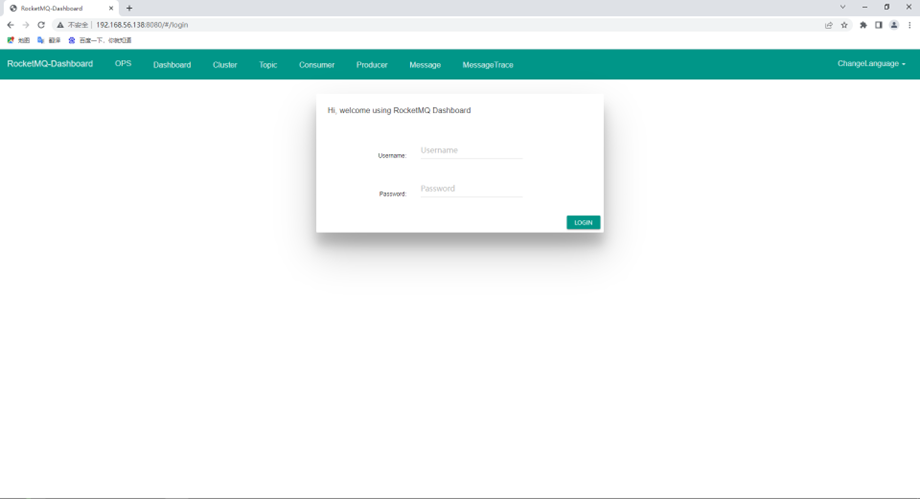Click the not-secure warning icon in address bar

tap(60, 25)
